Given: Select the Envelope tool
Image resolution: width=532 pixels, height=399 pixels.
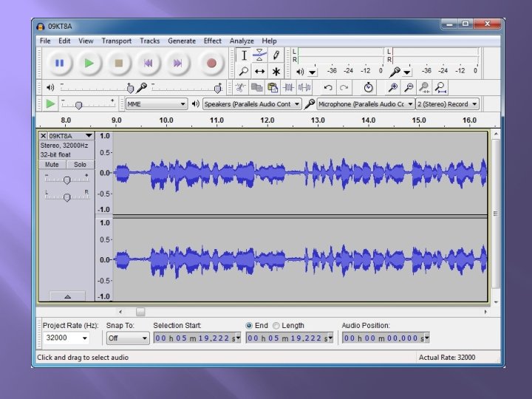Looking at the screenshot, I should (x=259, y=55).
